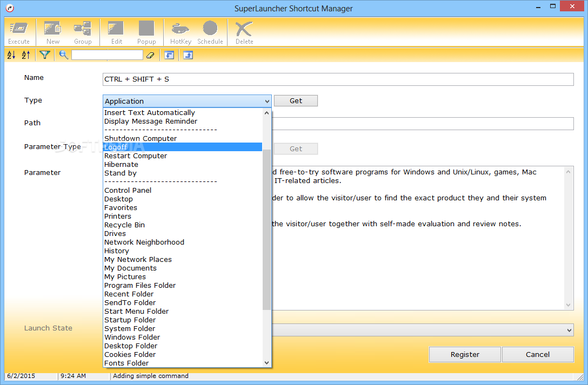Click the Popup toolbar icon
Viewport: 588px width, 385px height.
(146, 32)
